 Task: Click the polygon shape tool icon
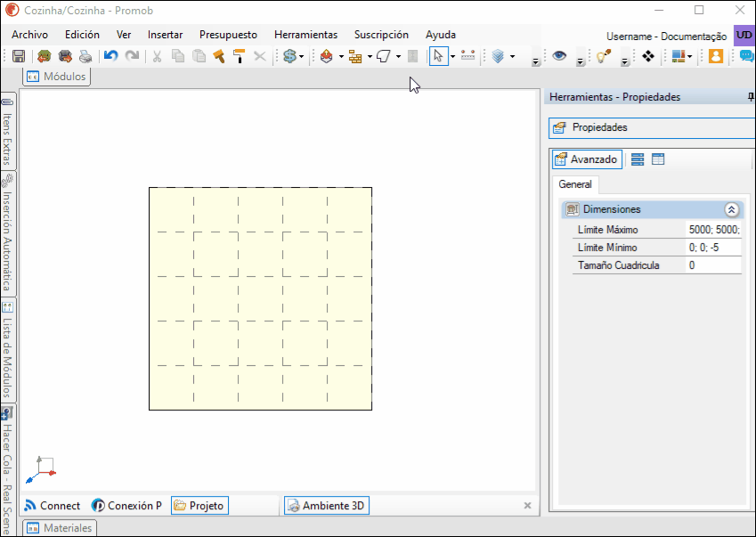pyautogui.click(x=383, y=56)
